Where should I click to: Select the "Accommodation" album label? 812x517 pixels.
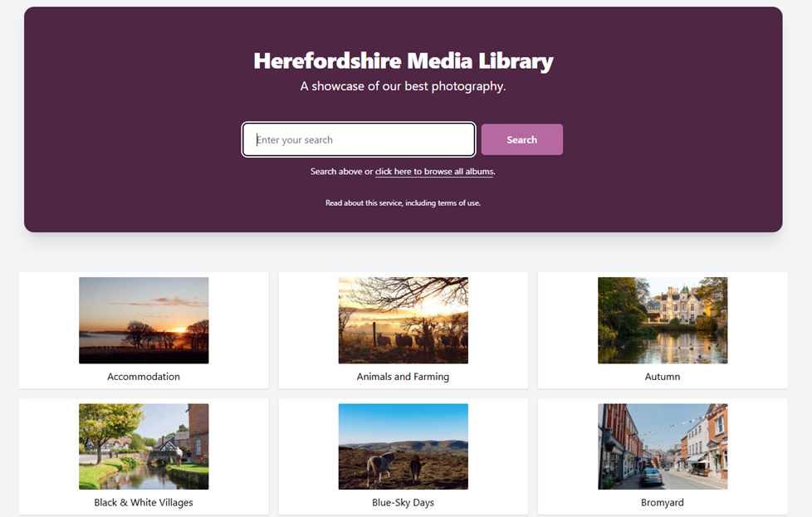[144, 377]
